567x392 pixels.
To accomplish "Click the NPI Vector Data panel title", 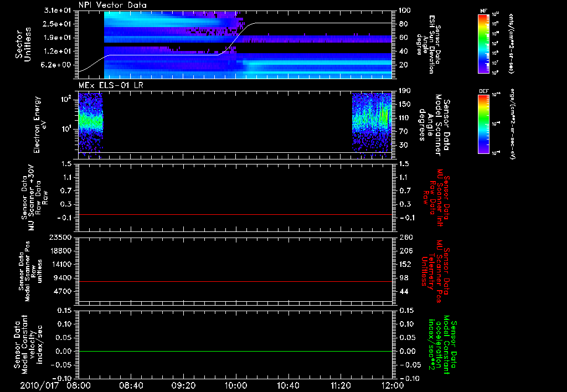I will tap(112, 5).
